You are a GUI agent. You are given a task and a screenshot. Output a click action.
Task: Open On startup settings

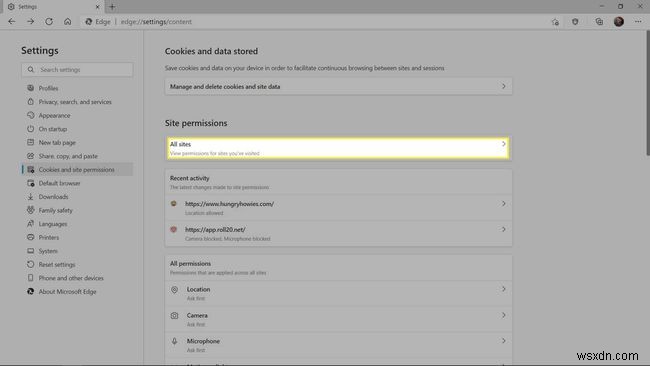(53, 129)
